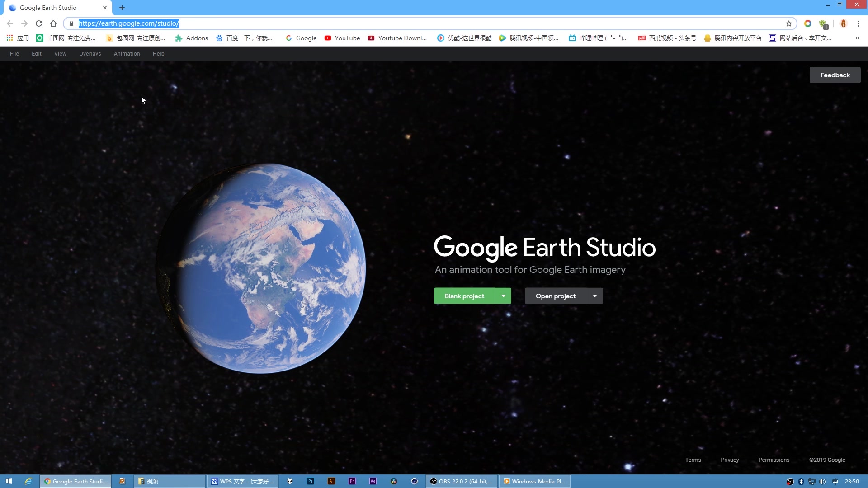Open the Animation menu
Viewport: 868px width, 488px height.
[x=127, y=53]
